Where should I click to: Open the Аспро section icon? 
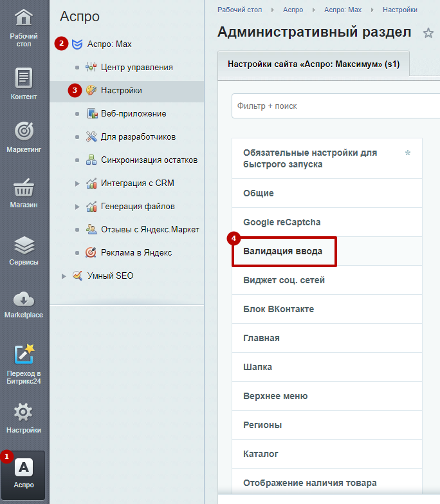[x=24, y=467]
